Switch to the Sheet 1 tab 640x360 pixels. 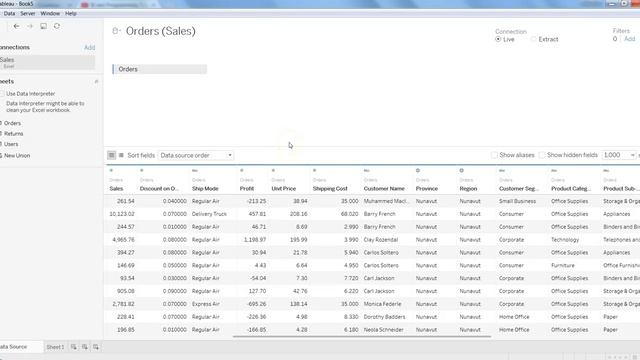tap(55, 347)
